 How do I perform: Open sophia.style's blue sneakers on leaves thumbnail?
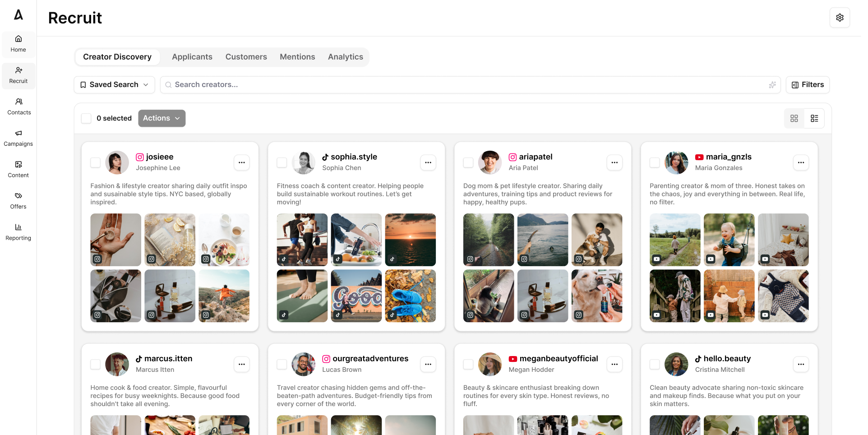click(411, 296)
